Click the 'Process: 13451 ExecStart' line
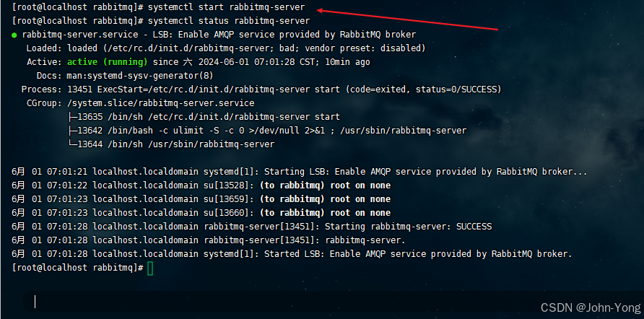This screenshot has width=644, height=319. pos(261,89)
